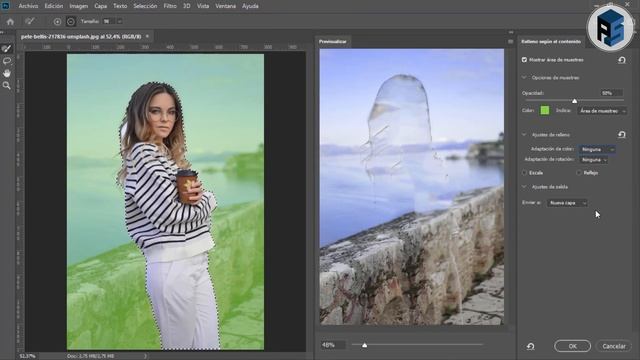Image resolution: width=640 pixels, height=360 pixels.
Task: Open the Previsualizar panel menu icon
Action: pyautogui.click(x=510, y=42)
